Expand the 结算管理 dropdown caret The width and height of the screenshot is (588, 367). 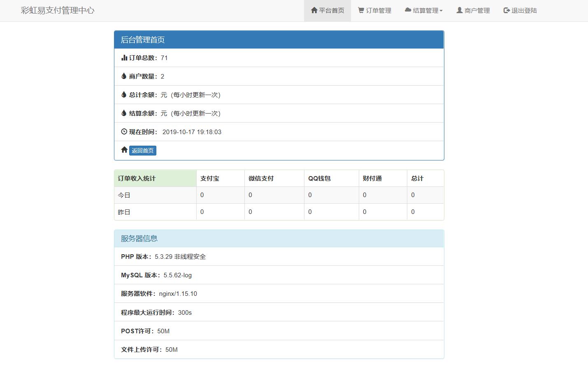click(x=441, y=11)
